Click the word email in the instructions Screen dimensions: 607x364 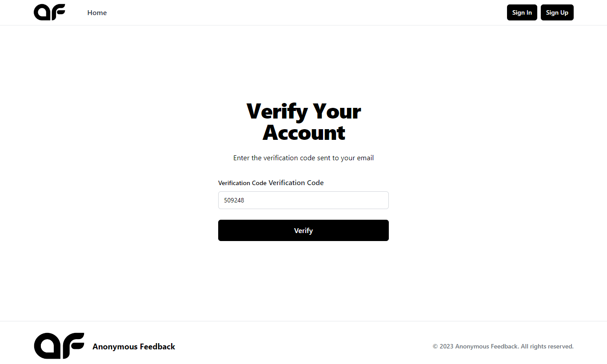(x=365, y=158)
